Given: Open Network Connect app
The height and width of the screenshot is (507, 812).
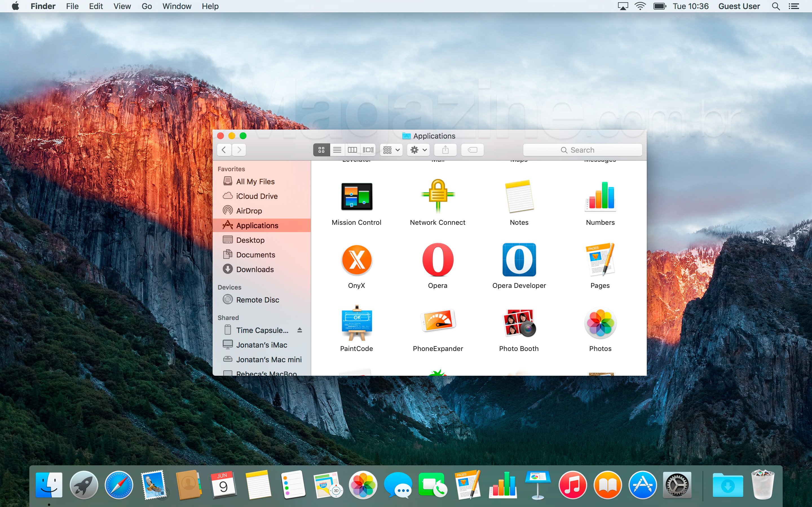Looking at the screenshot, I should pyautogui.click(x=438, y=199).
